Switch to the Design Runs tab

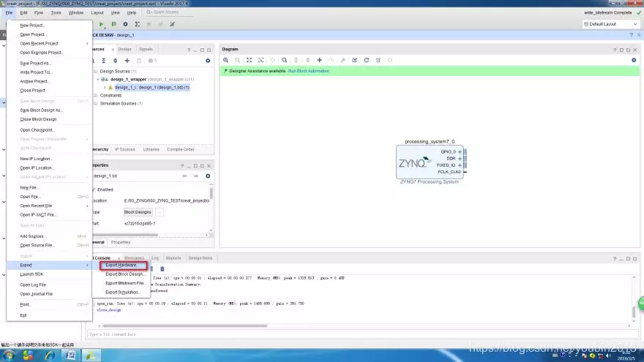[200, 258]
